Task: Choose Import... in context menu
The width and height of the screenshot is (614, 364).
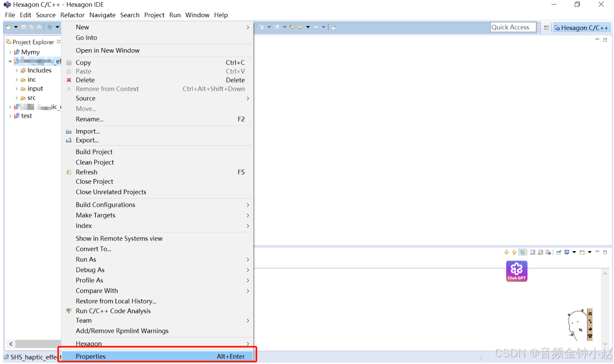Action: coord(157,131)
